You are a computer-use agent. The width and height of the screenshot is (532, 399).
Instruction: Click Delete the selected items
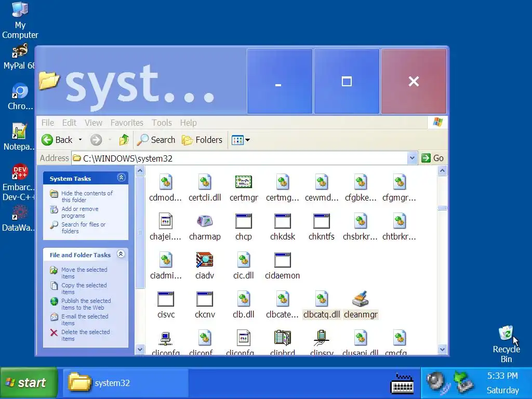pyautogui.click(x=86, y=335)
